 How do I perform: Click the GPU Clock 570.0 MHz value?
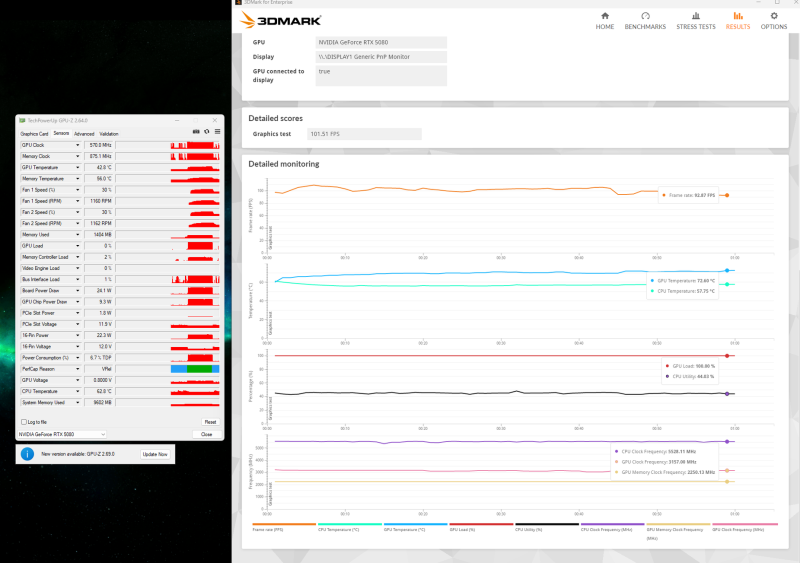99,145
